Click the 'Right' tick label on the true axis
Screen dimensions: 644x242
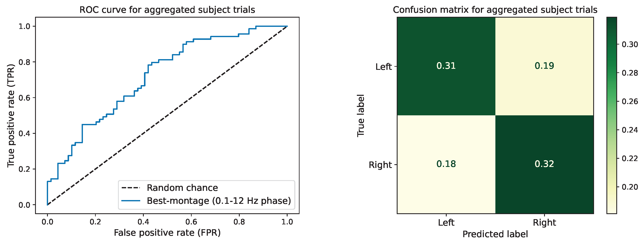click(x=380, y=165)
